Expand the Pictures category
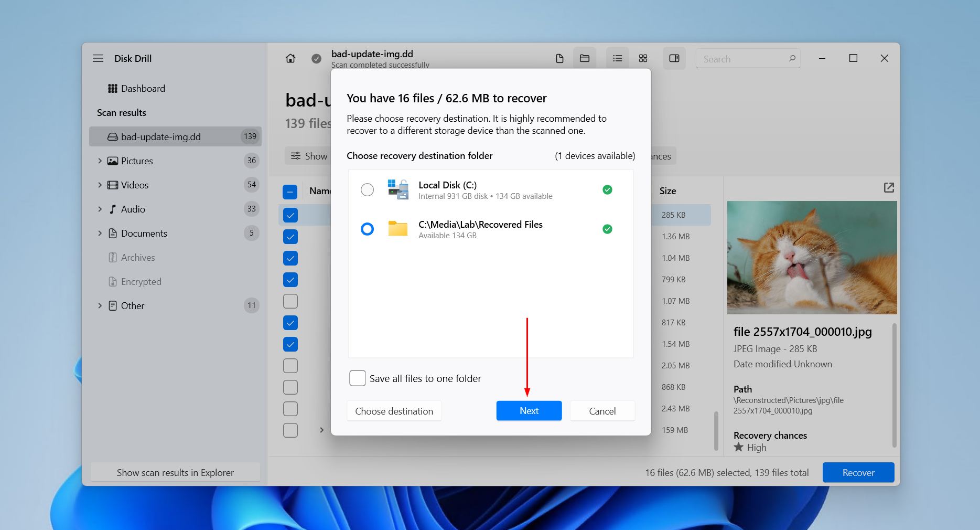 pos(100,161)
